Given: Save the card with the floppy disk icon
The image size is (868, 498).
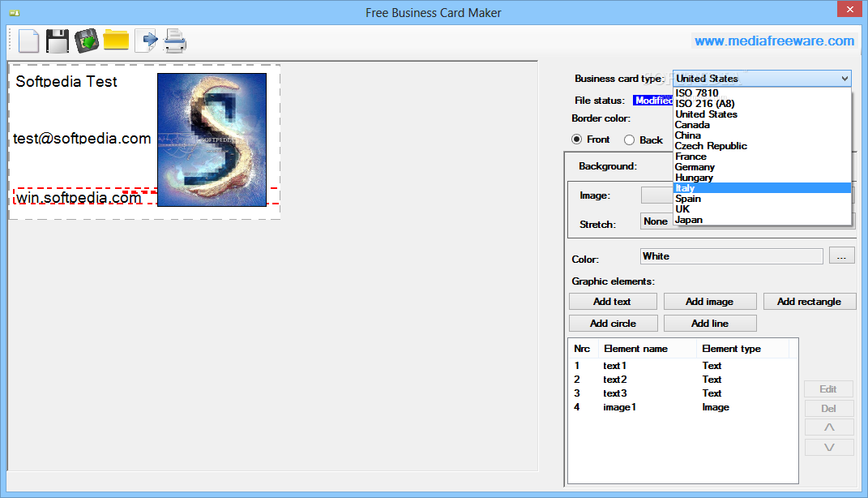Looking at the screenshot, I should coord(58,41).
